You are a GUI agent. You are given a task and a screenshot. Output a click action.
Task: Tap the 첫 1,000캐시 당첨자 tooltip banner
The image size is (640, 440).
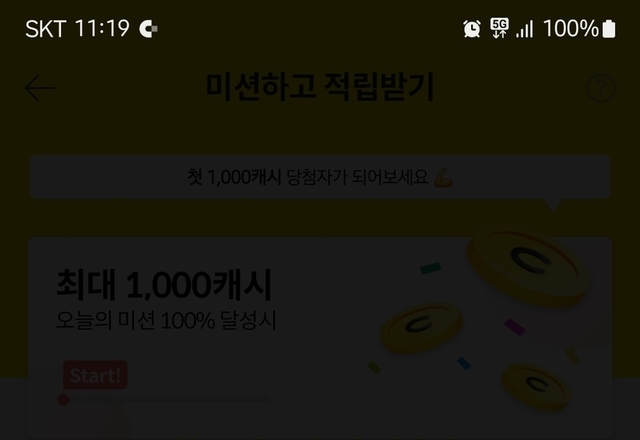tap(320, 177)
